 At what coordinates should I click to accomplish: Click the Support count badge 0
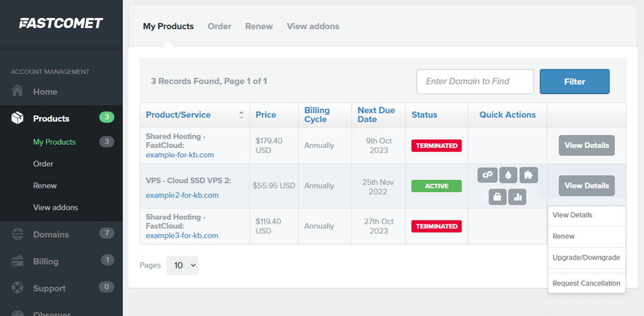click(x=107, y=286)
